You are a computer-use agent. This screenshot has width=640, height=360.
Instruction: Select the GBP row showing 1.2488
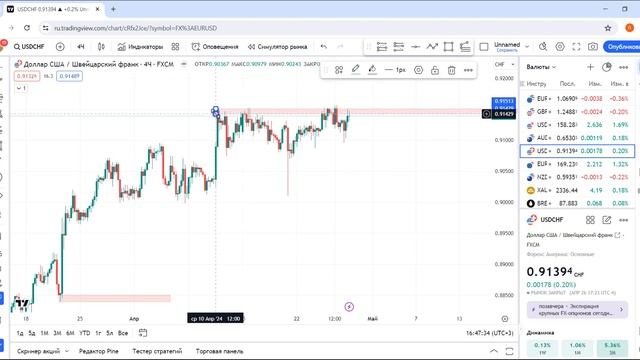pyautogui.click(x=577, y=112)
